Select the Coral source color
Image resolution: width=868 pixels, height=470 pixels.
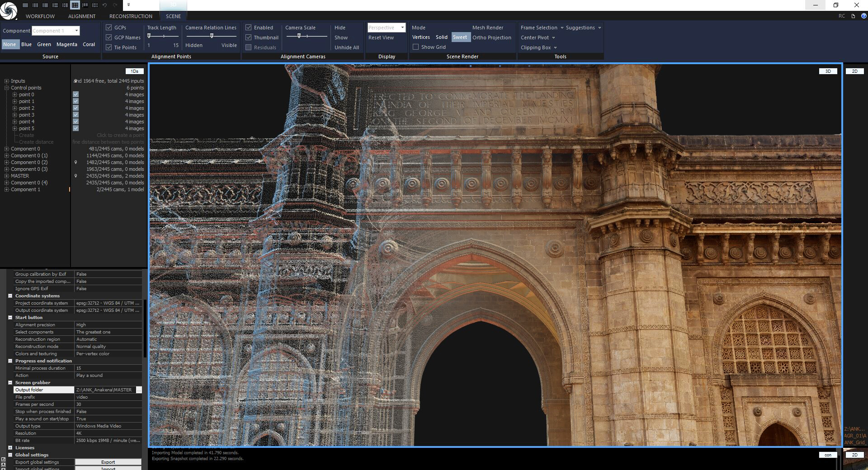[89, 44]
